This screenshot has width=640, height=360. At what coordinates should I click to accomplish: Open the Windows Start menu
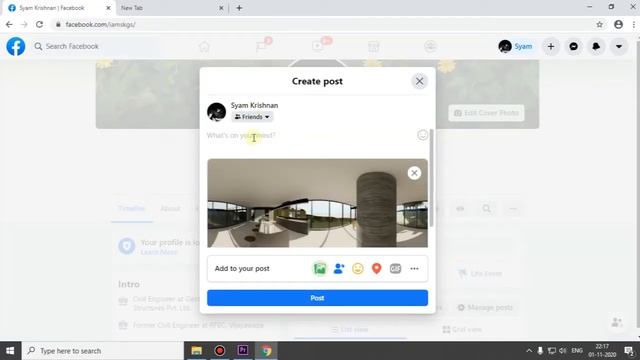pos(10,351)
